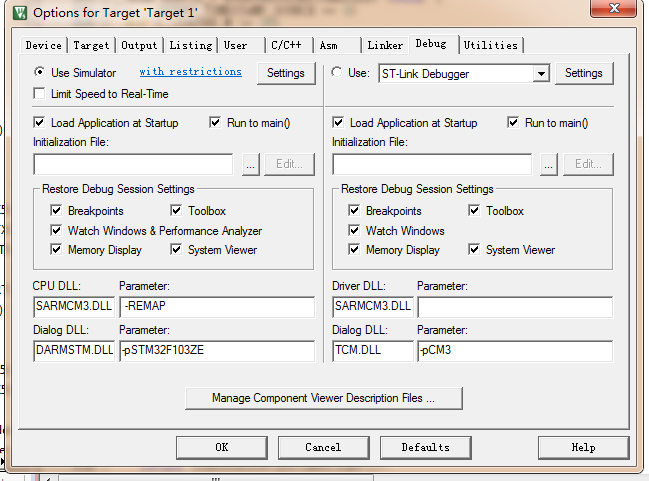This screenshot has height=481, width=649.
Task: Click the empty Driver DLL parameter field
Action: (x=515, y=307)
